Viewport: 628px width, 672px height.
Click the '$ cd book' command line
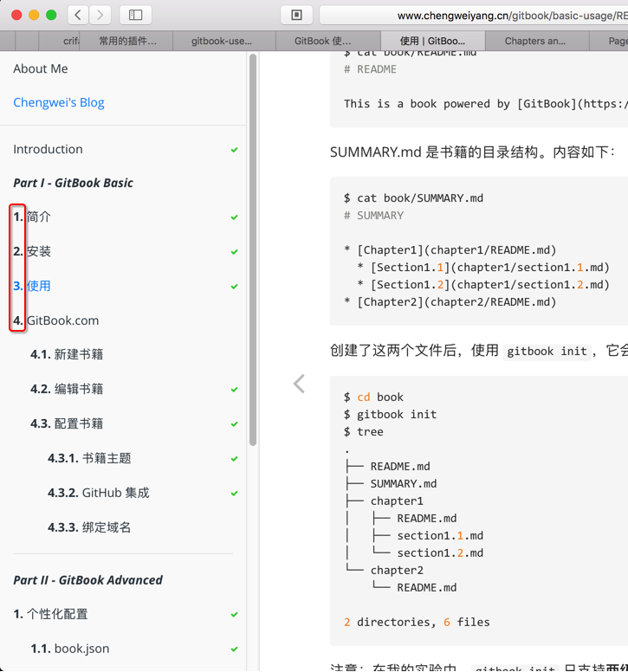[373, 397]
